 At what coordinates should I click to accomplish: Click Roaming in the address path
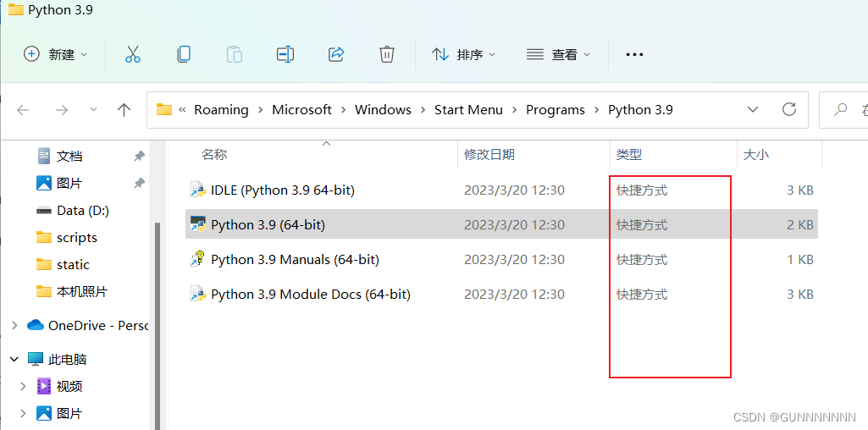click(221, 109)
